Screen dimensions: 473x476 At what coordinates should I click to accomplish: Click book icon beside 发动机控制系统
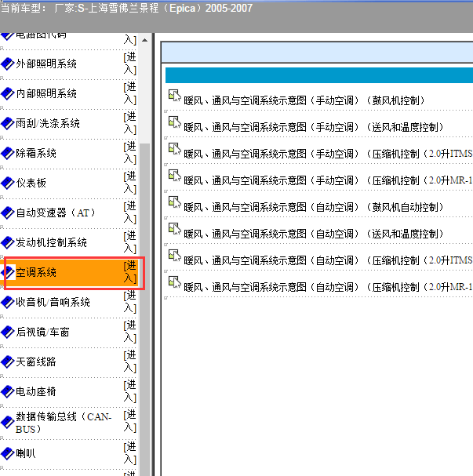tap(7, 242)
